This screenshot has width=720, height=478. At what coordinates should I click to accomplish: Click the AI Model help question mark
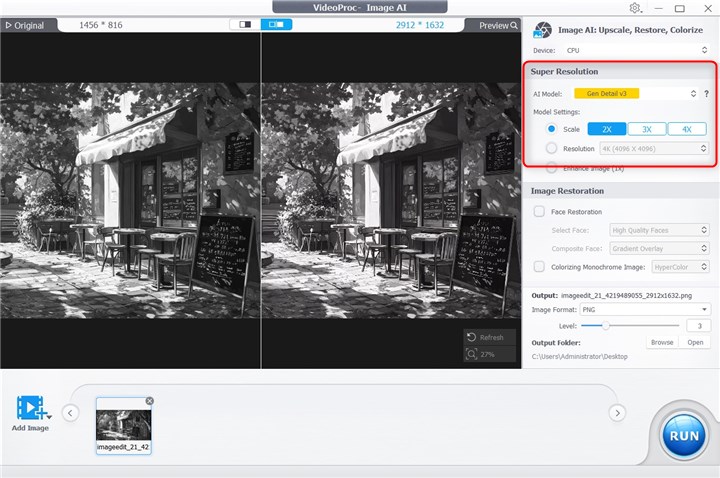(707, 93)
